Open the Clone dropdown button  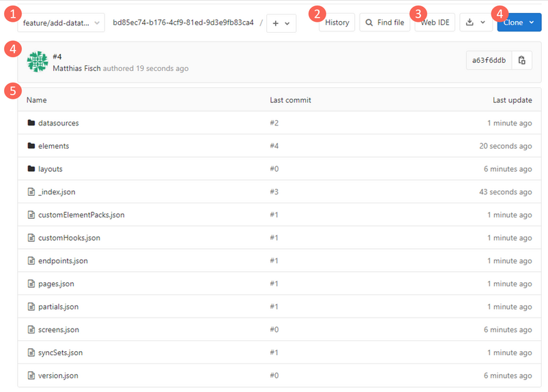pyautogui.click(x=519, y=22)
